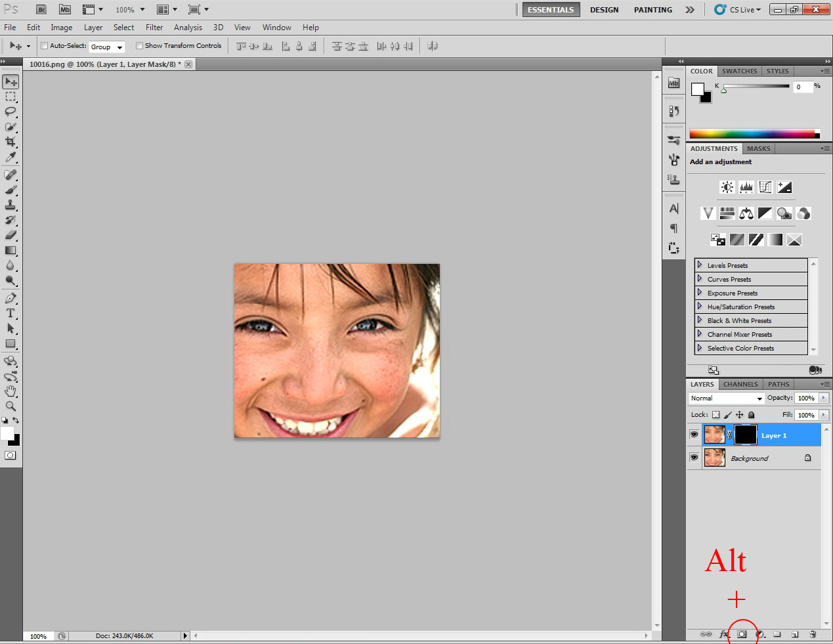The height and width of the screenshot is (644, 833).
Task: Select the Lasso tool
Action: 11,112
